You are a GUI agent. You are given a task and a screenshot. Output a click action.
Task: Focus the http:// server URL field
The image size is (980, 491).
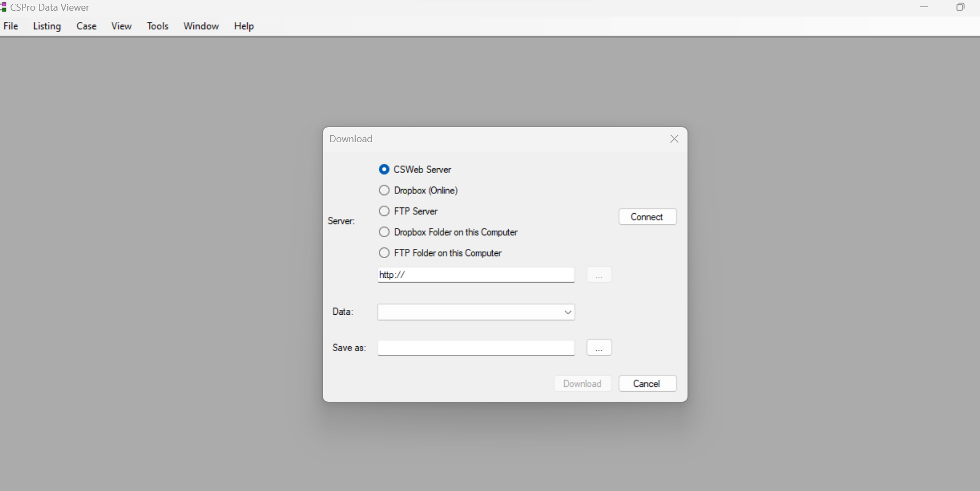tap(476, 275)
